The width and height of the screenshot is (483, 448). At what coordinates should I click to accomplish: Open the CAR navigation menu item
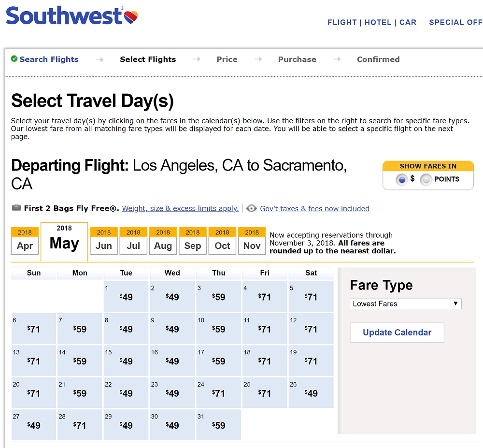(x=408, y=22)
